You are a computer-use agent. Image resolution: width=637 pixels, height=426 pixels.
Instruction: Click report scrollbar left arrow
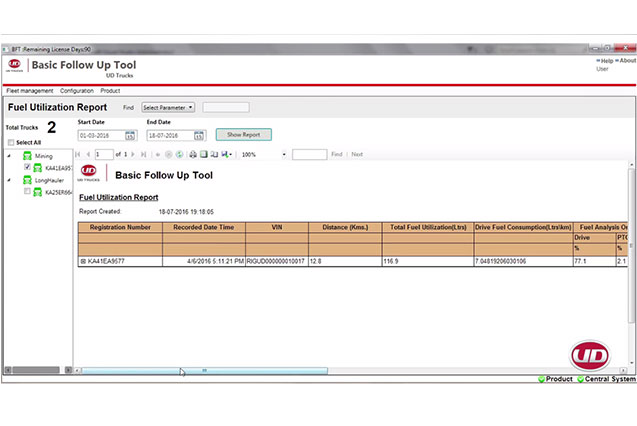point(77,370)
